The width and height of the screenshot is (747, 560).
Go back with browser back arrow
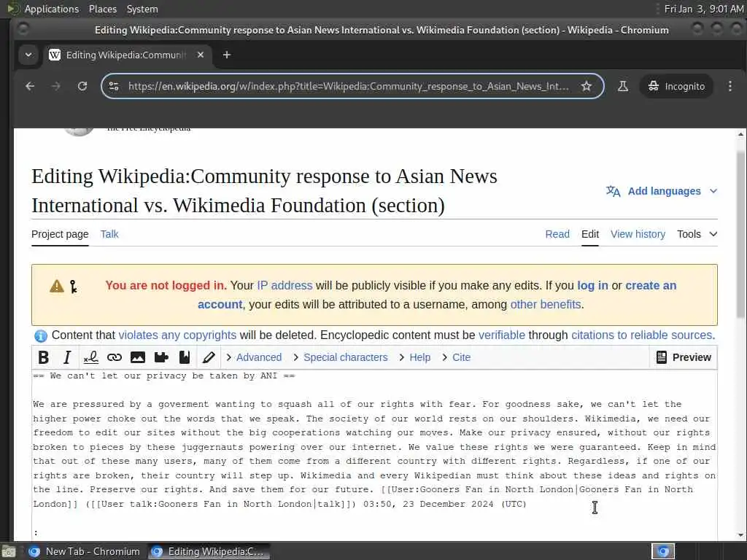(x=30, y=86)
